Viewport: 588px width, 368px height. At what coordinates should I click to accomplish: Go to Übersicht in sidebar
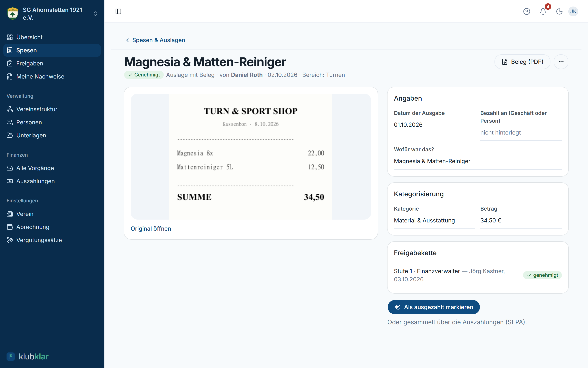pyautogui.click(x=52, y=37)
